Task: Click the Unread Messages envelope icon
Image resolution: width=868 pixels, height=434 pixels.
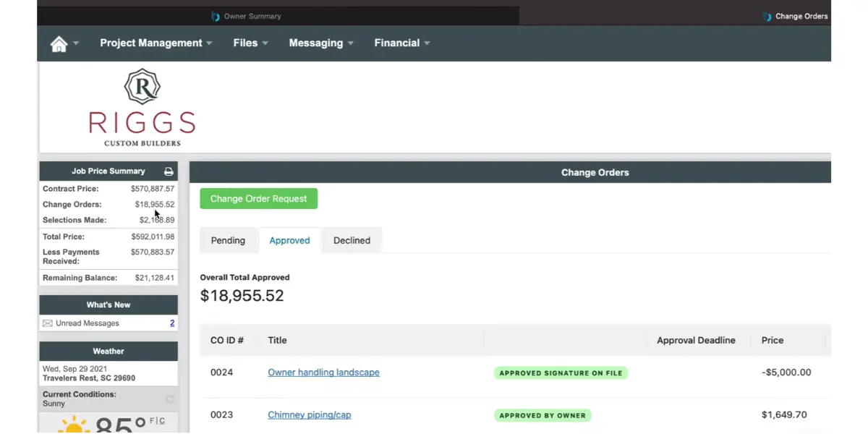Action: pos(48,323)
